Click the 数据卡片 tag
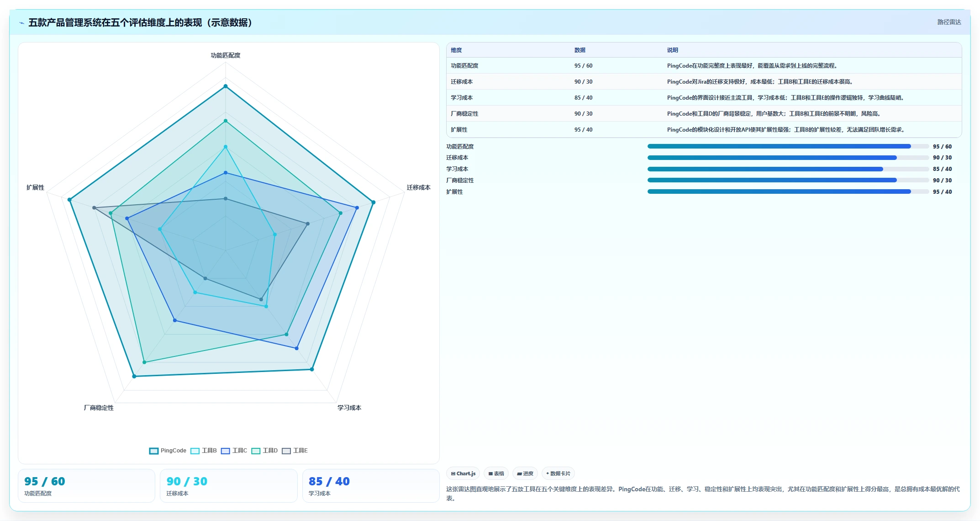This screenshot has height=521, width=980. click(x=558, y=473)
